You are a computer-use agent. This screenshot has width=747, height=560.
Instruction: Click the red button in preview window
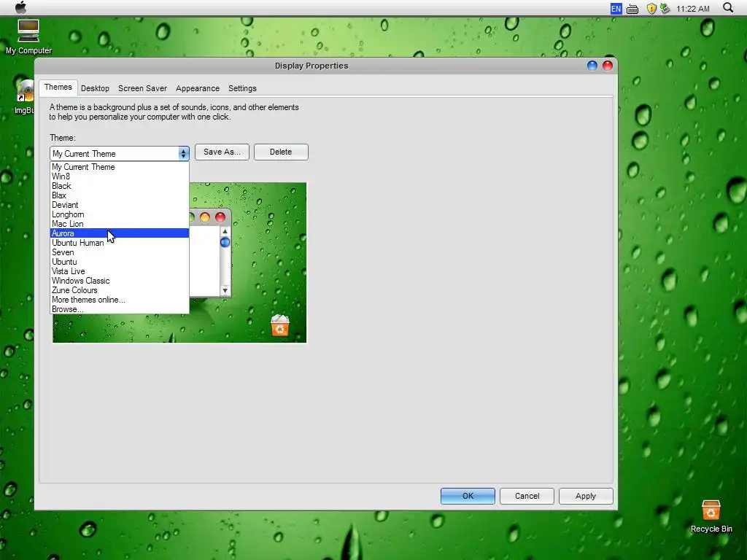click(220, 217)
